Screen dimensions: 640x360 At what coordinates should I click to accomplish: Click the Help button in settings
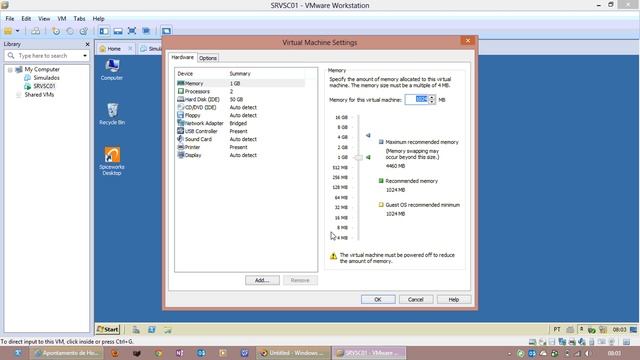(x=454, y=300)
